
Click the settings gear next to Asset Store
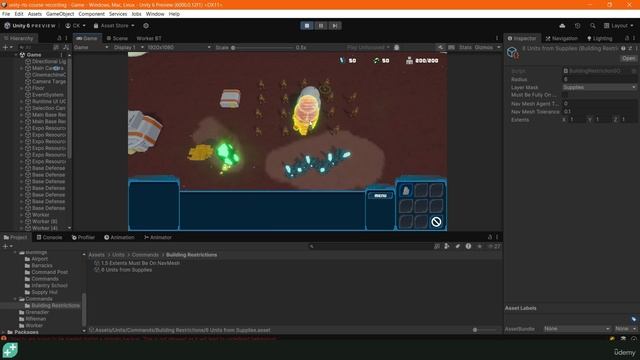[x=146, y=26]
